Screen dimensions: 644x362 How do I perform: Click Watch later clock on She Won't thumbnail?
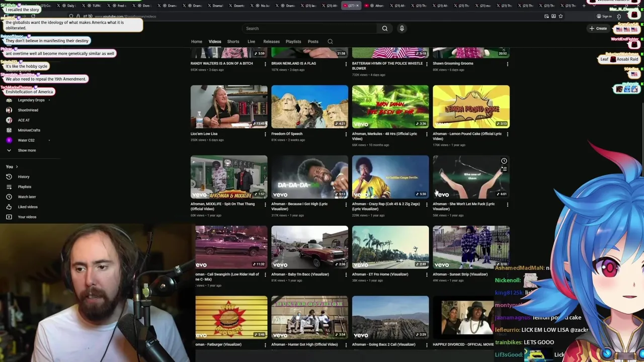click(504, 161)
